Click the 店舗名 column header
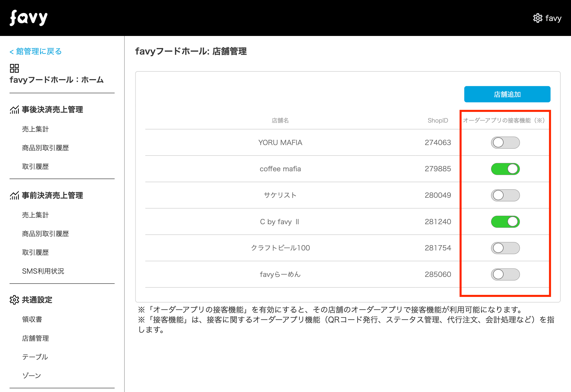This screenshot has width=571, height=392. [x=280, y=121]
